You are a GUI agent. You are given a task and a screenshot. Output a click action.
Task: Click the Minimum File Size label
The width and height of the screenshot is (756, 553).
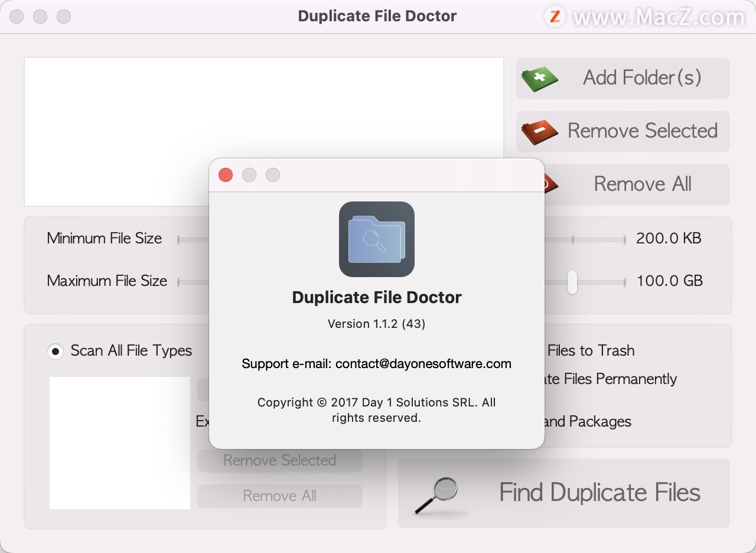(105, 239)
